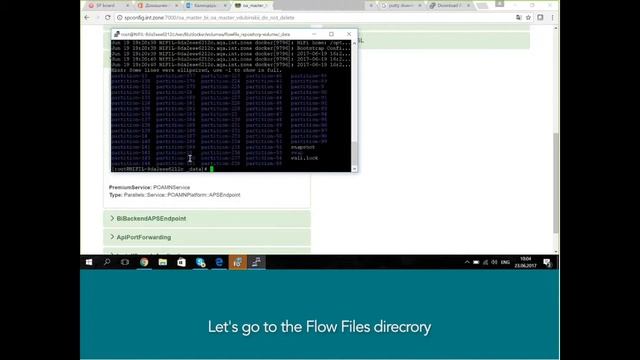Close the Download tab
The width and height of the screenshot is (640, 360).
pos(468,6)
